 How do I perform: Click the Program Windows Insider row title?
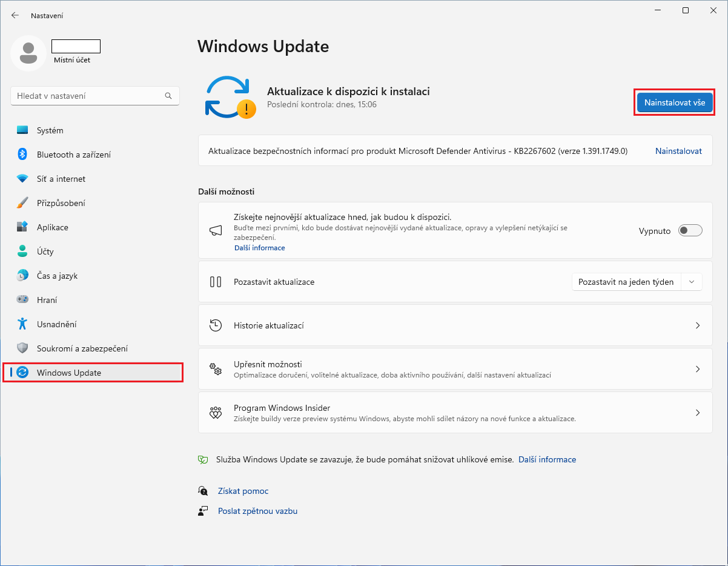(282, 408)
